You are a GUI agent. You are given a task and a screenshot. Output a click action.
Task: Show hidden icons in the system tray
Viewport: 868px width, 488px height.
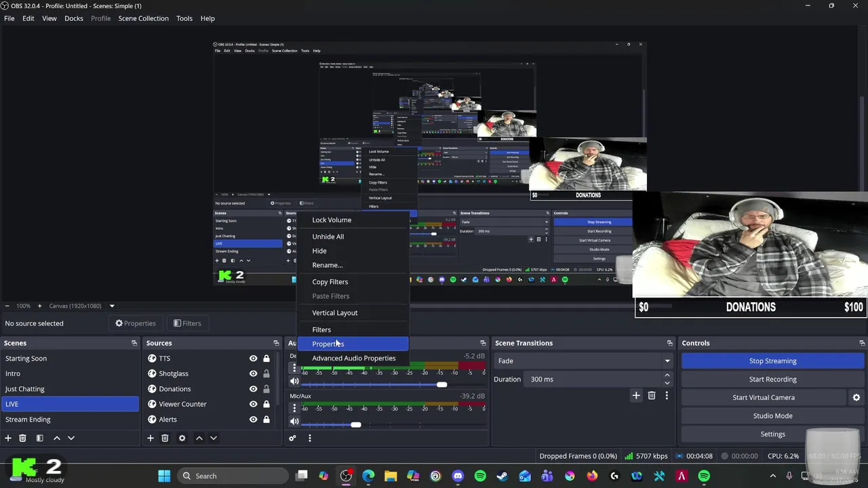(773, 476)
